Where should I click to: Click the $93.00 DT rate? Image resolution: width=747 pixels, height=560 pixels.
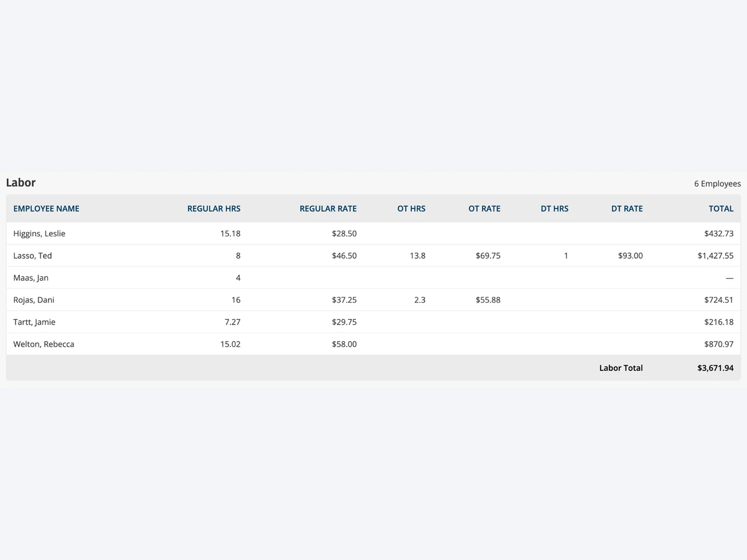tap(631, 256)
